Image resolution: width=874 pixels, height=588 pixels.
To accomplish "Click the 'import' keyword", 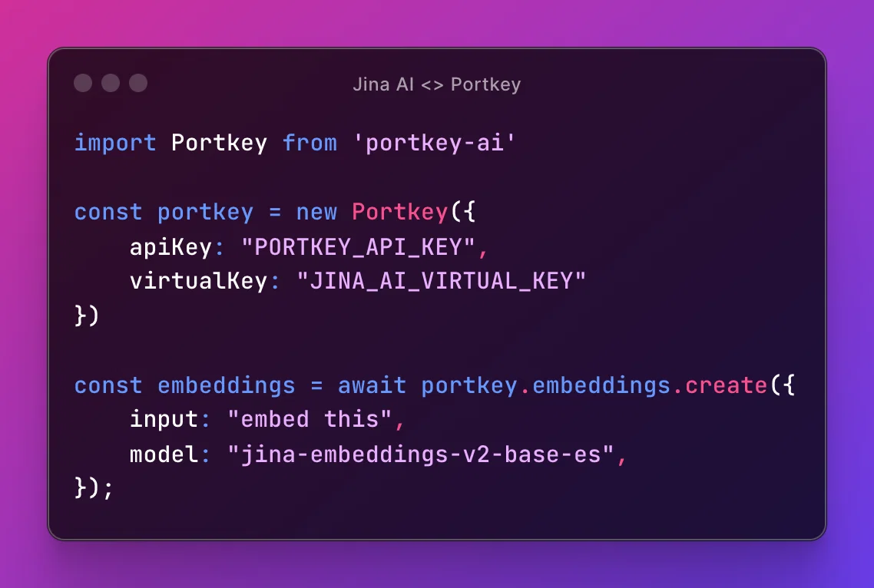I will 115,144.
